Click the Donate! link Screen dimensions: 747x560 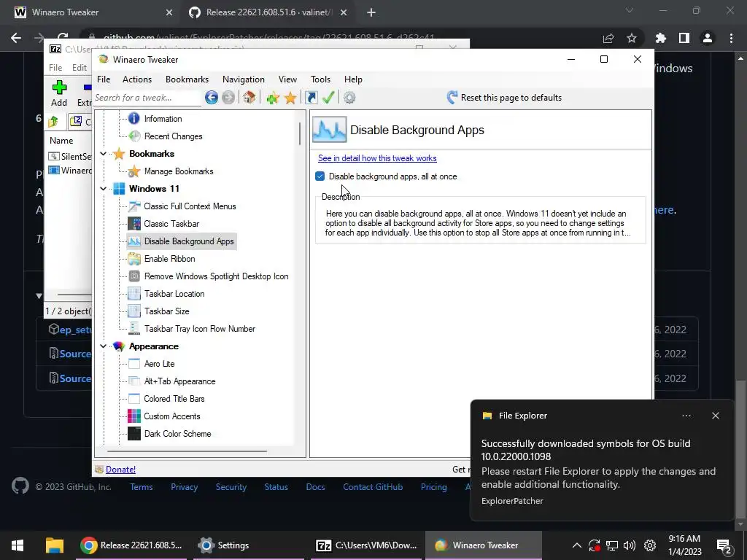tap(120, 470)
